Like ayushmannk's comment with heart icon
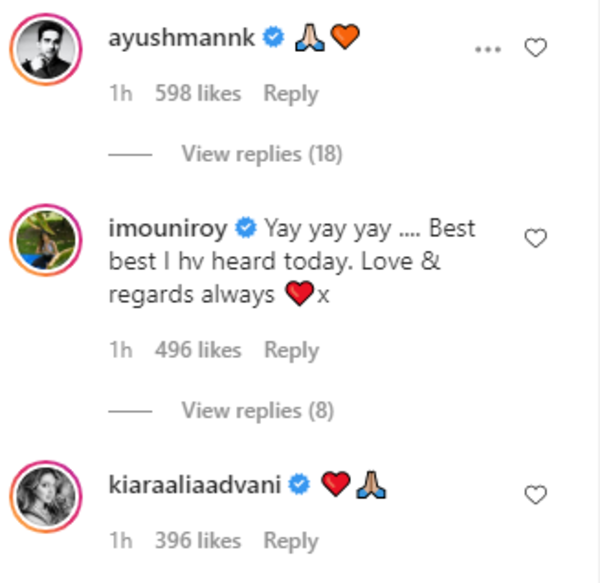This screenshot has height=583, width=600. click(535, 48)
